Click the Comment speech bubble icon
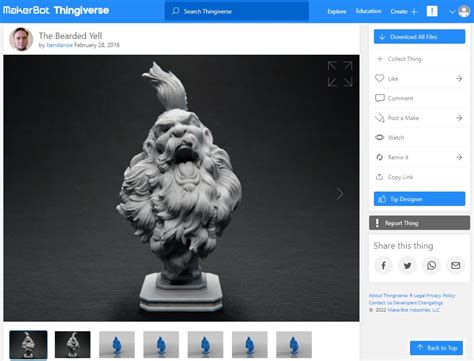 coord(380,98)
